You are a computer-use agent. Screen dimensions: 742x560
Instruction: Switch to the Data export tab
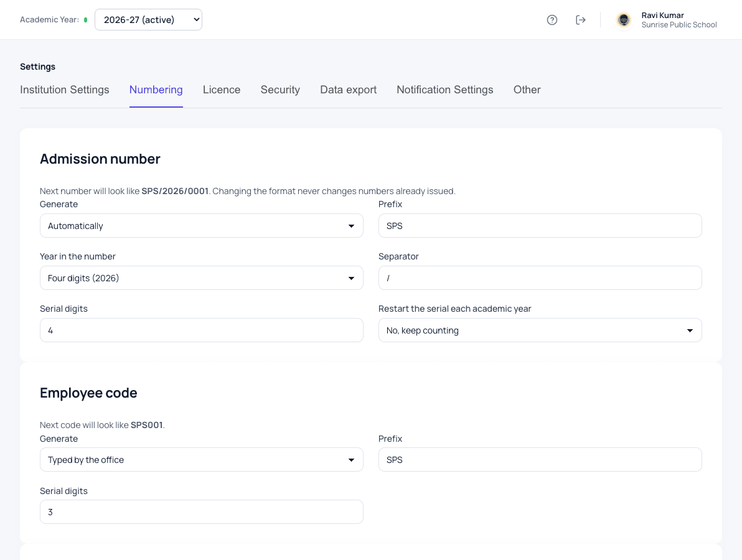(349, 90)
